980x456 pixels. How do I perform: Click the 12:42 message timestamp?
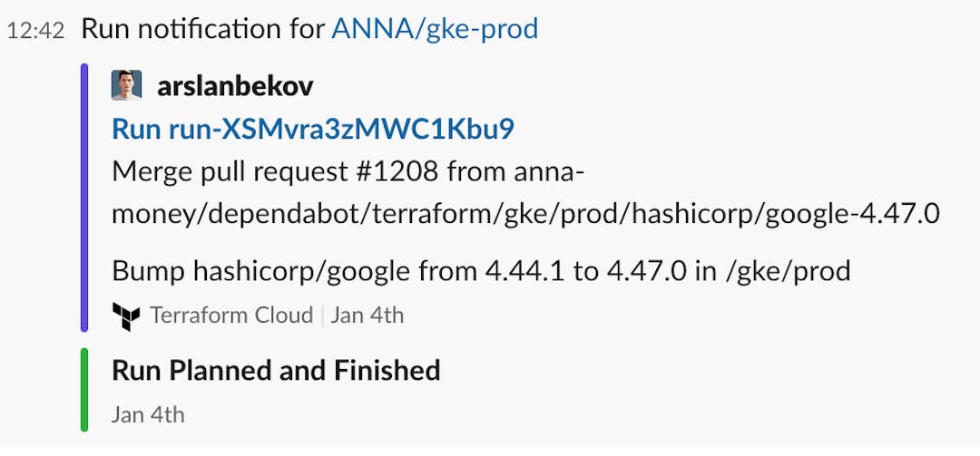(35, 31)
